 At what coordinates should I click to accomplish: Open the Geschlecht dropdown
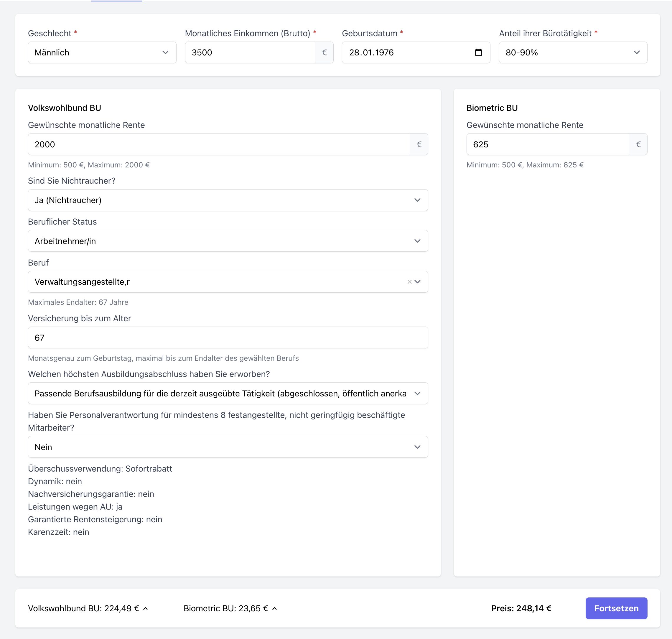pos(102,52)
